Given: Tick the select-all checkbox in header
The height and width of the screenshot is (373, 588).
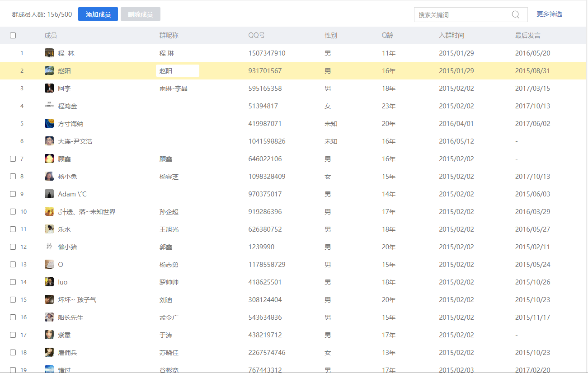Looking at the screenshot, I should [13, 35].
